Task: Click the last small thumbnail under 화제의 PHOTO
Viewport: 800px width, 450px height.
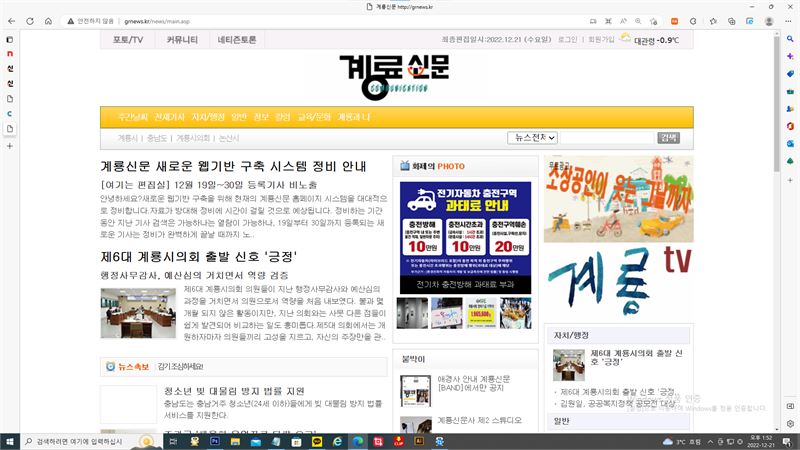Action: pyautogui.click(x=515, y=313)
